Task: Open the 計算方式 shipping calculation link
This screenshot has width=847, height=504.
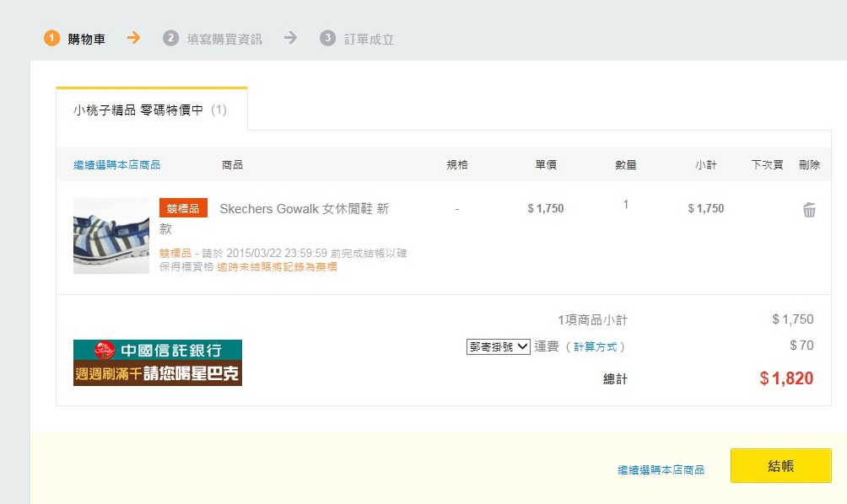Action: click(x=595, y=347)
